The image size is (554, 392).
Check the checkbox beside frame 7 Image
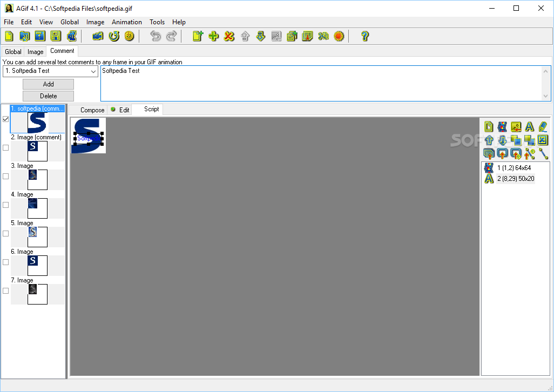5,290
